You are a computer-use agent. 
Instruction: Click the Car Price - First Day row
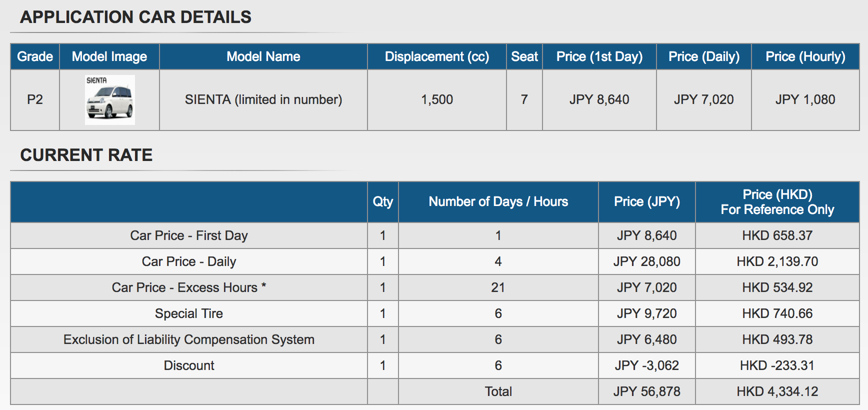tap(435, 235)
